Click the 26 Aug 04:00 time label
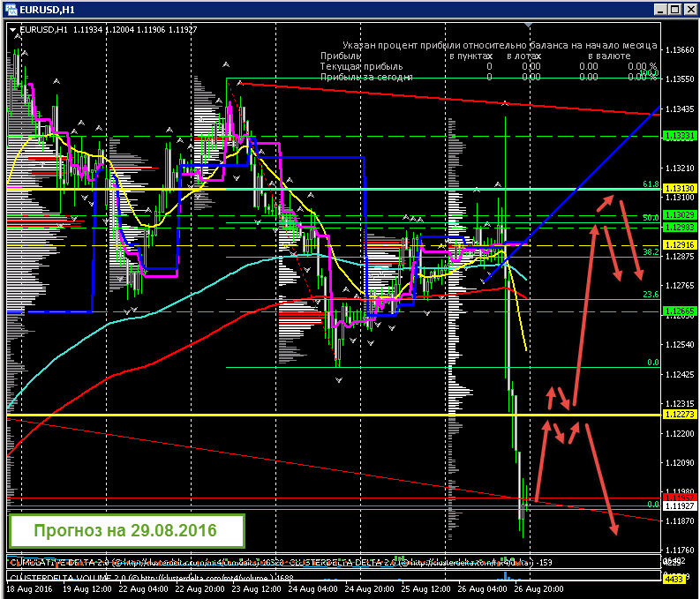Viewport: 700px width, 599px height. point(483,589)
